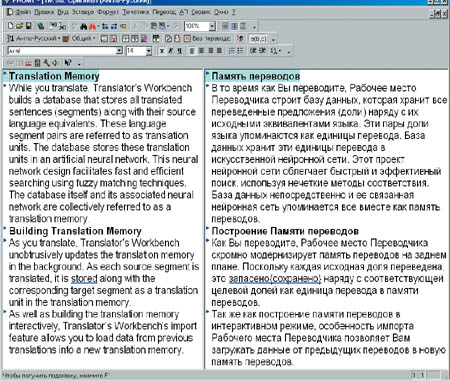Image resolution: width=450 pixels, height=381 pixels.
Task: Click the translation direction icon before Англо-Русский
Action: pos(10,39)
